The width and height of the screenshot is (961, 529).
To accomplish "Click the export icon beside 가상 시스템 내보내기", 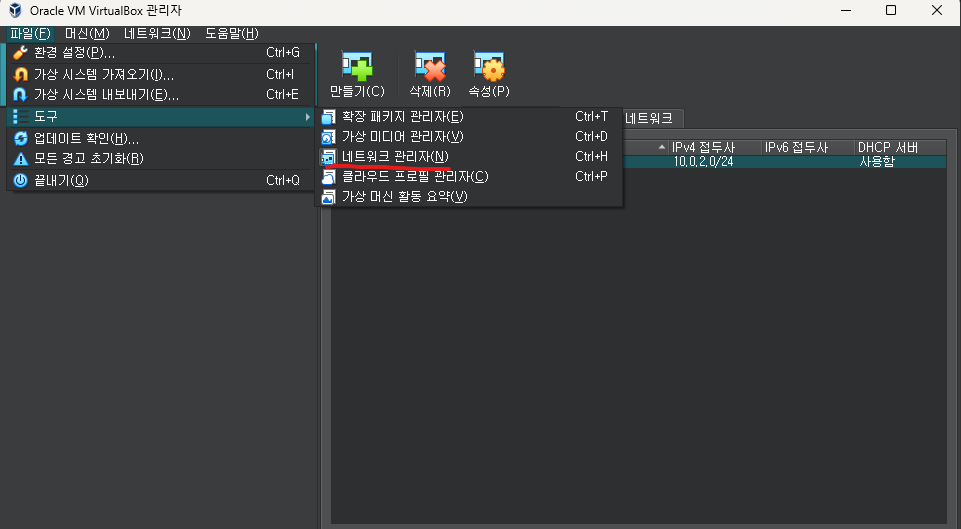I will (x=20, y=94).
